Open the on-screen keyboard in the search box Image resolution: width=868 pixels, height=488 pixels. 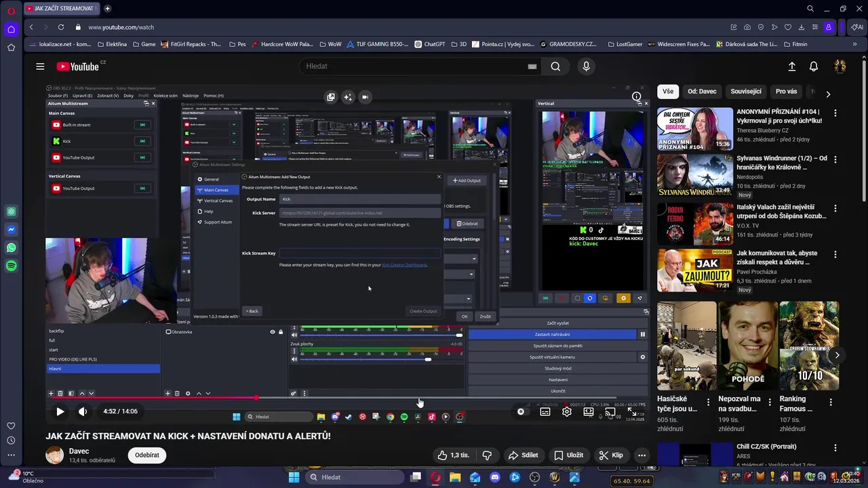[x=532, y=66]
